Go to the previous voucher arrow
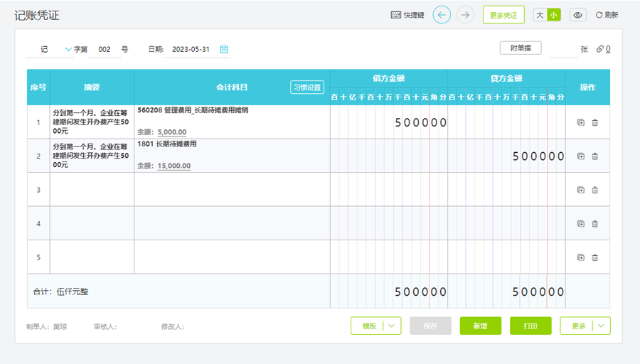The width and height of the screenshot is (640, 364). click(x=442, y=15)
